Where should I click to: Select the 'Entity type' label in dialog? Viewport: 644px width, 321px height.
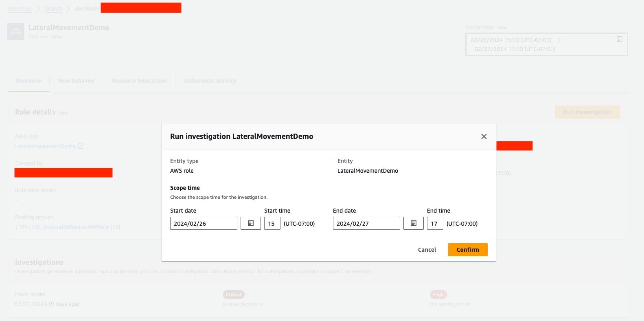click(184, 161)
